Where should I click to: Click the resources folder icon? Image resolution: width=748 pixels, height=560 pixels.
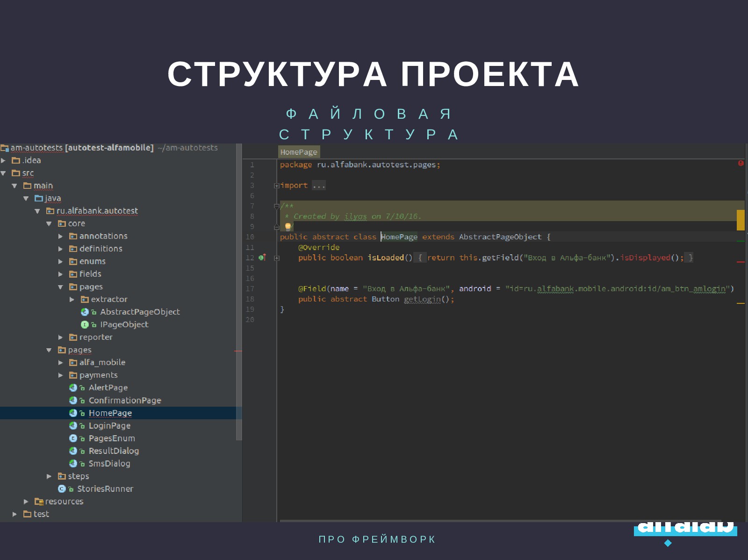pyautogui.click(x=39, y=501)
